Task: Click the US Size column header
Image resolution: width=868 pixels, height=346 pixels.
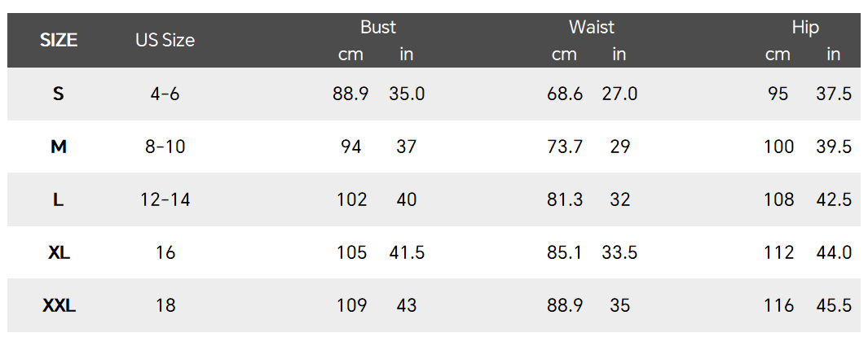Action: pos(165,40)
